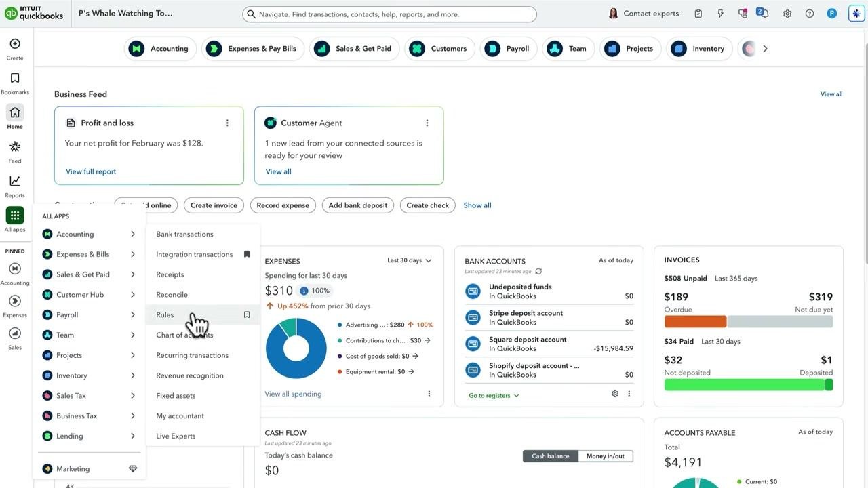Open pinned Sales sidebar icon
This screenshot has height=488, width=868.
coord(15,333)
